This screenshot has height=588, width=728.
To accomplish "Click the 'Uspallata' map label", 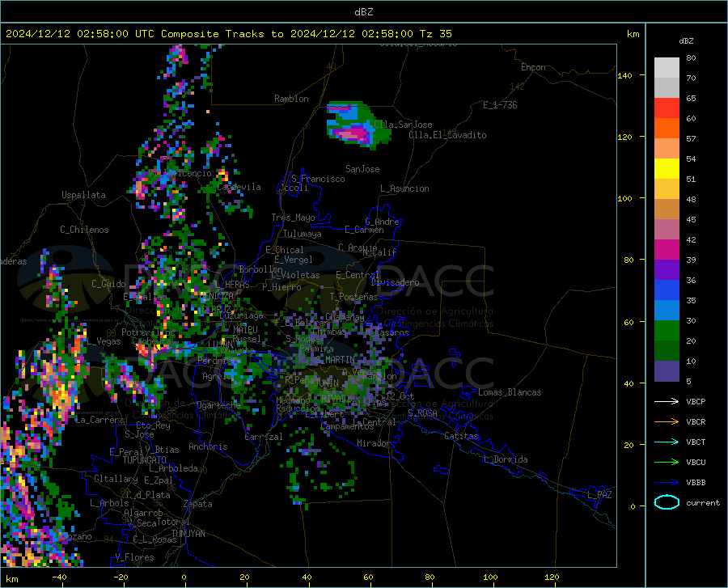I will (83, 195).
